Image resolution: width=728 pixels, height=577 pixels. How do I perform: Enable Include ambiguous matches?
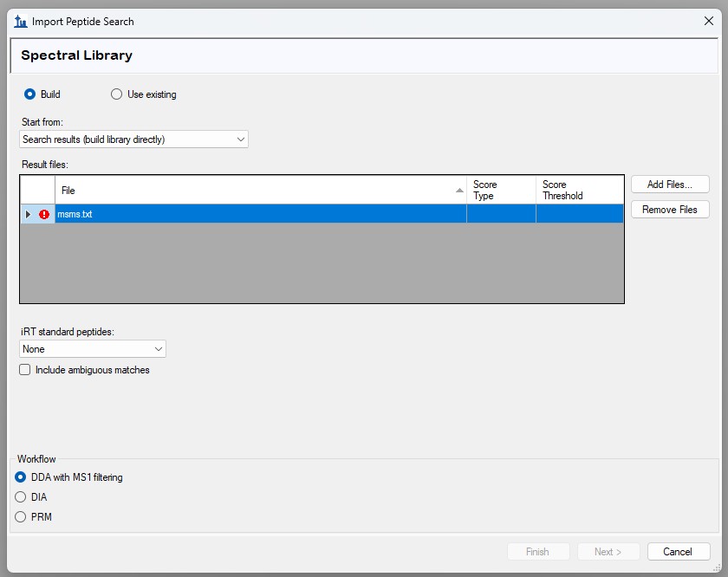(x=25, y=370)
